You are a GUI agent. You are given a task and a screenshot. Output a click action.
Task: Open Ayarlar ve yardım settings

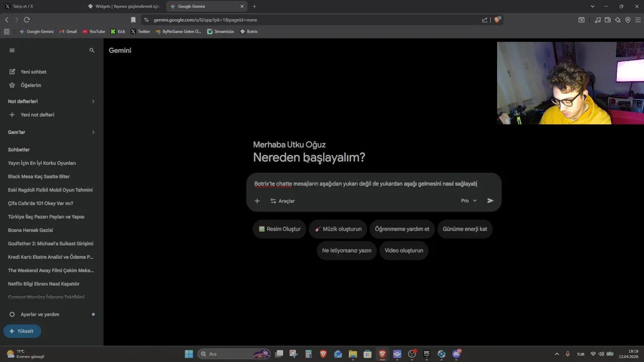pyautogui.click(x=40, y=314)
